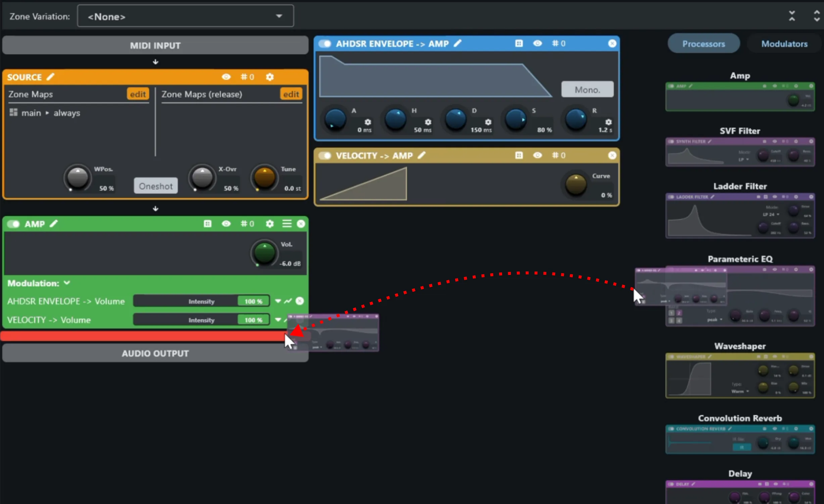Viewport: 824px width, 504px height.
Task: Click the MIDI INPUT bar
Action: [155, 45]
